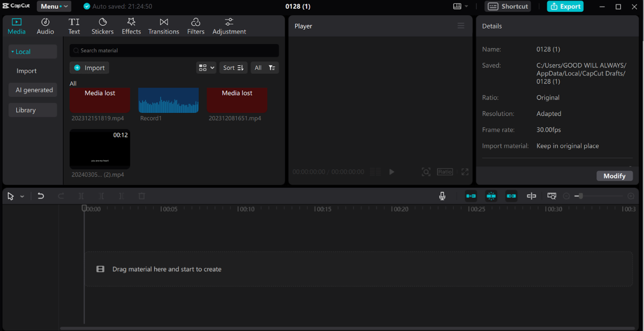
Task: Open the grid view mode dropdown
Action: (206, 68)
